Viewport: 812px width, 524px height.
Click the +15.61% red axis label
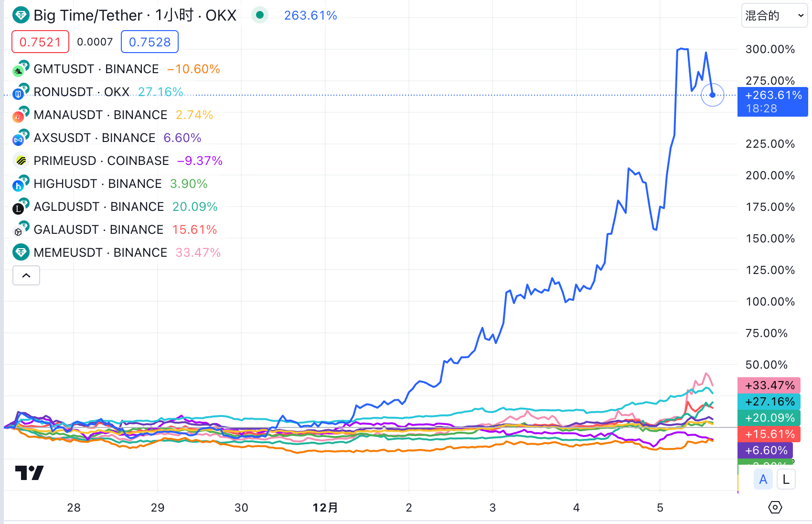769,434
